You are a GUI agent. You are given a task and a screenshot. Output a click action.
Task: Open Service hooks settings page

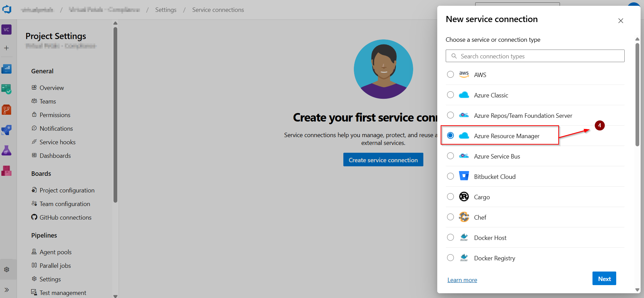58,142
